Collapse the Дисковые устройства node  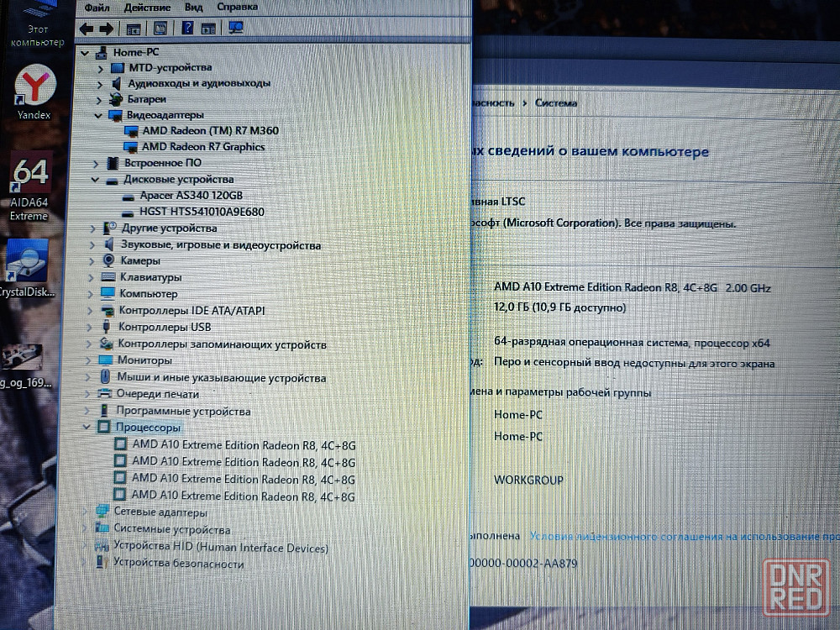click(95, 180)
